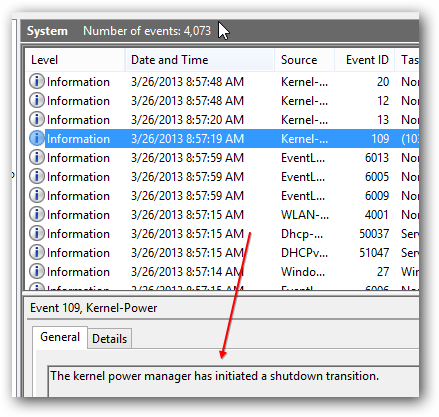Click the information icon in the Event ID 50037 row
Screen dimensions: 439x417
pos(37,233)
